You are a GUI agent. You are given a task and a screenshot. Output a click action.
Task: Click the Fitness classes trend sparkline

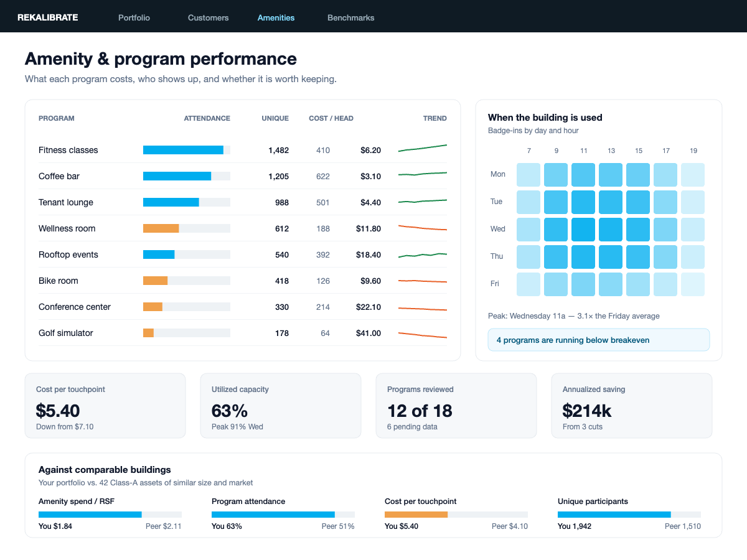423,148
